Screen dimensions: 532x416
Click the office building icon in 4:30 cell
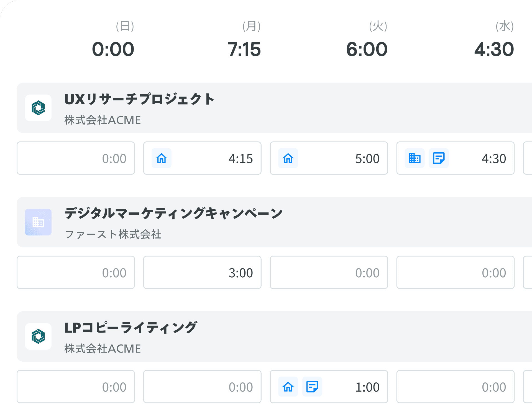pyautogui.click(x=415, y=158)
